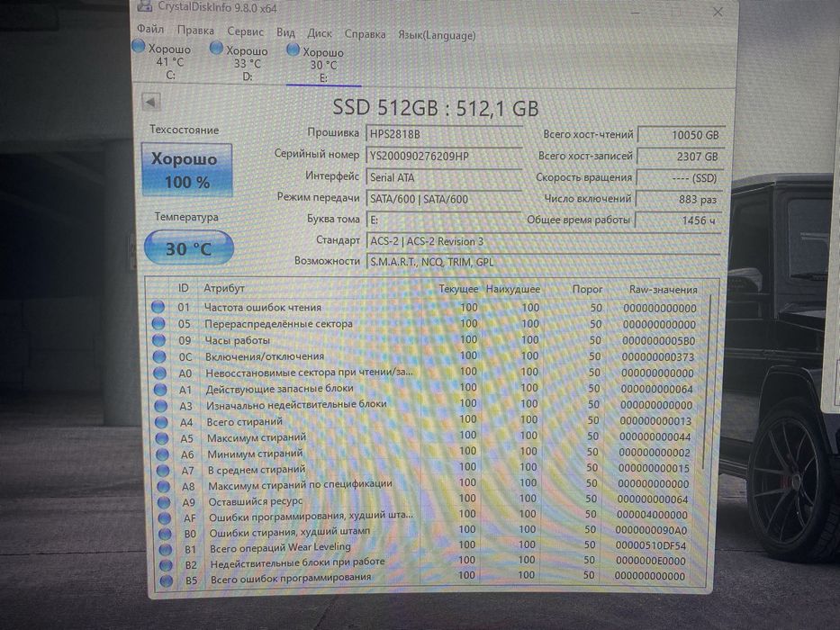840x630 pixels.
Task: Click status icon of row 0C Включения/отключения
Action: 159,356
